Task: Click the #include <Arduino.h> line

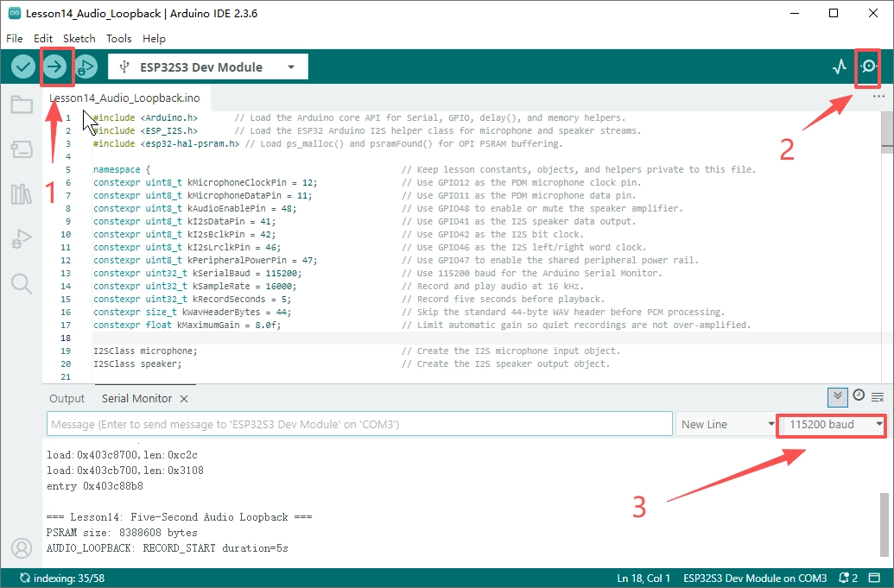Action: [x=145, y=118]
